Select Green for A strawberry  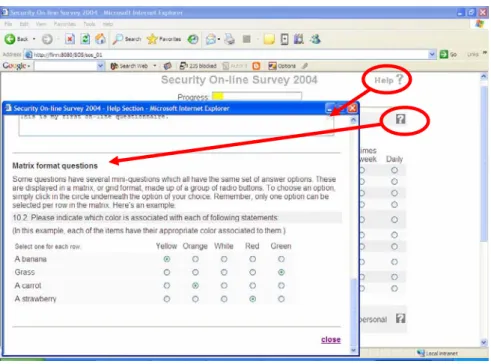point(281,299)
